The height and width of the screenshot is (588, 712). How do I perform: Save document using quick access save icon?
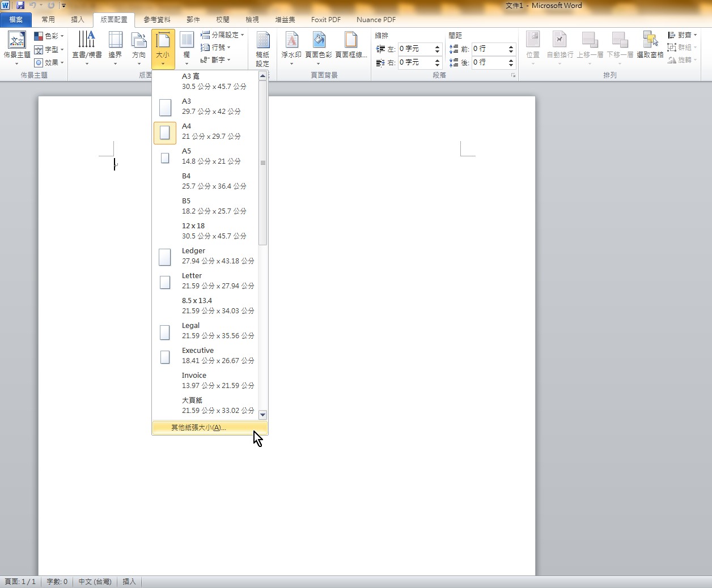20,6
